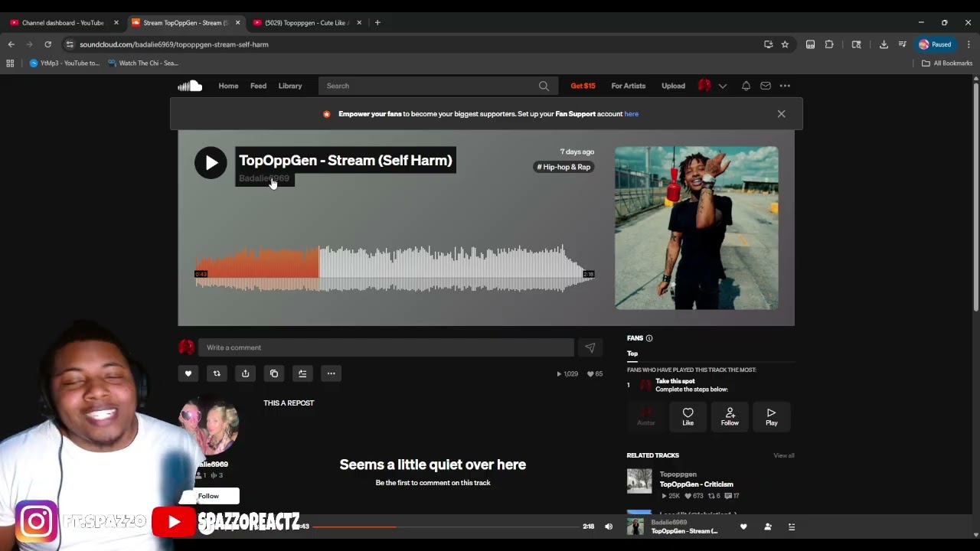Dismiss the Fan Support banner
This screenshot has width=980, height=551.
tap(781, 114)
